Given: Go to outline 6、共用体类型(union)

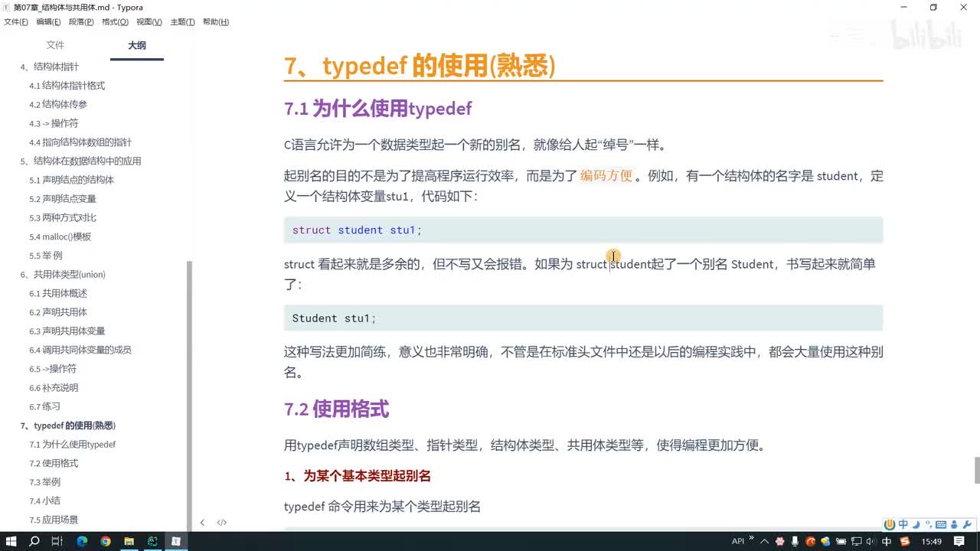Looking at the screenshot, I should point(63,274).
